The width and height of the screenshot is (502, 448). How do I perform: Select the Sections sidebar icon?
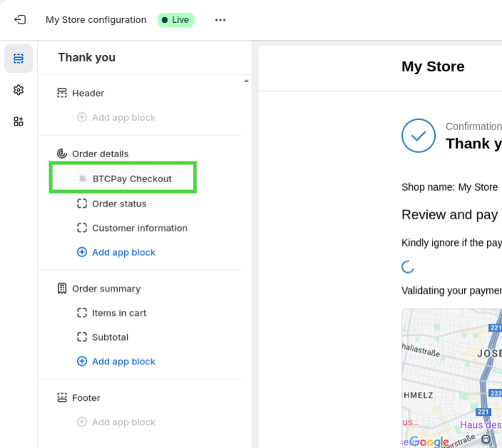coord(19,59)
